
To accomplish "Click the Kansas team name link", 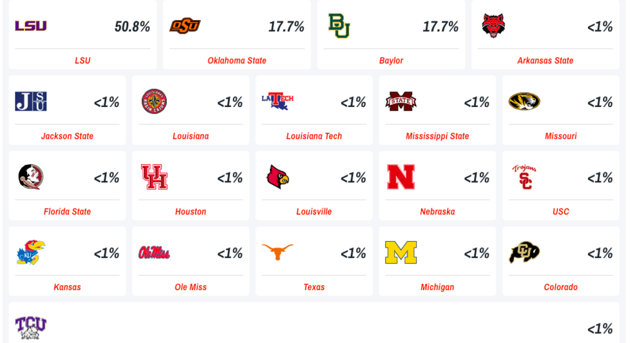I will coord(67,287).
